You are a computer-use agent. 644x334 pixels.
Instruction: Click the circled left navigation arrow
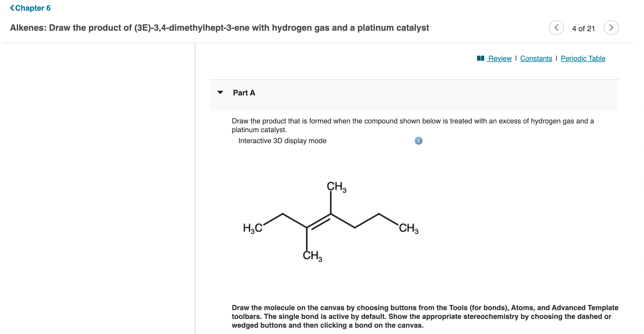tap(556, 27)
